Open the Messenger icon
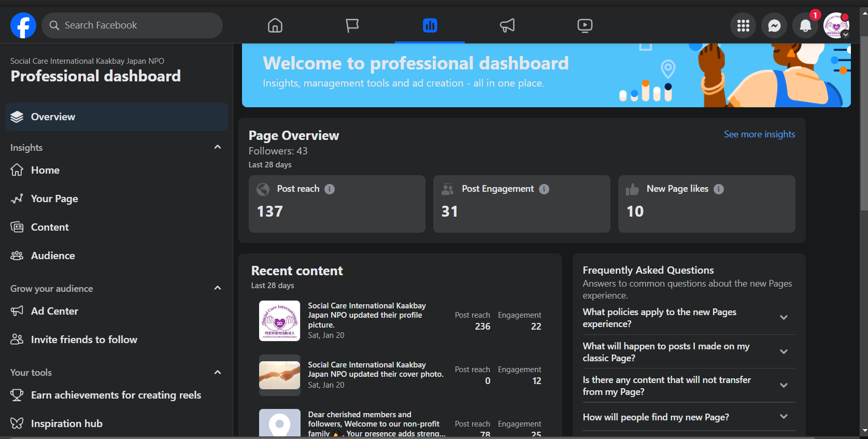This screenshot has height=439, width=868. 774,25
